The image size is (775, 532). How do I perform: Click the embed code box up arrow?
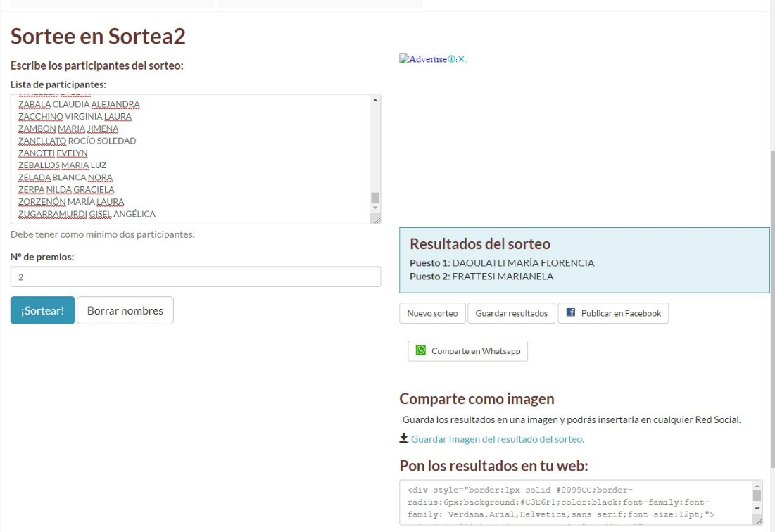coord(757,486)
